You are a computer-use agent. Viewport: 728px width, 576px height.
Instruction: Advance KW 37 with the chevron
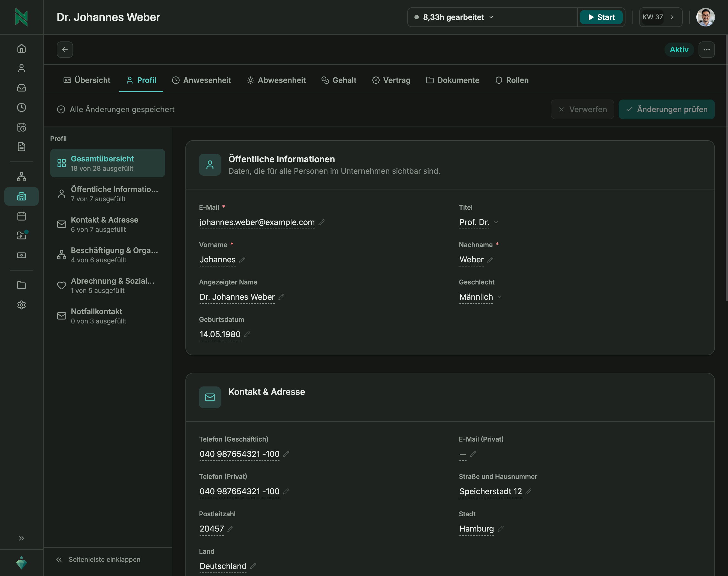(671, 17)
